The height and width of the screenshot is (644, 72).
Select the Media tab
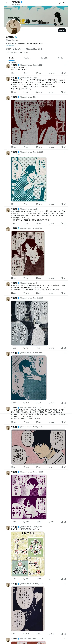click(60, 58)
